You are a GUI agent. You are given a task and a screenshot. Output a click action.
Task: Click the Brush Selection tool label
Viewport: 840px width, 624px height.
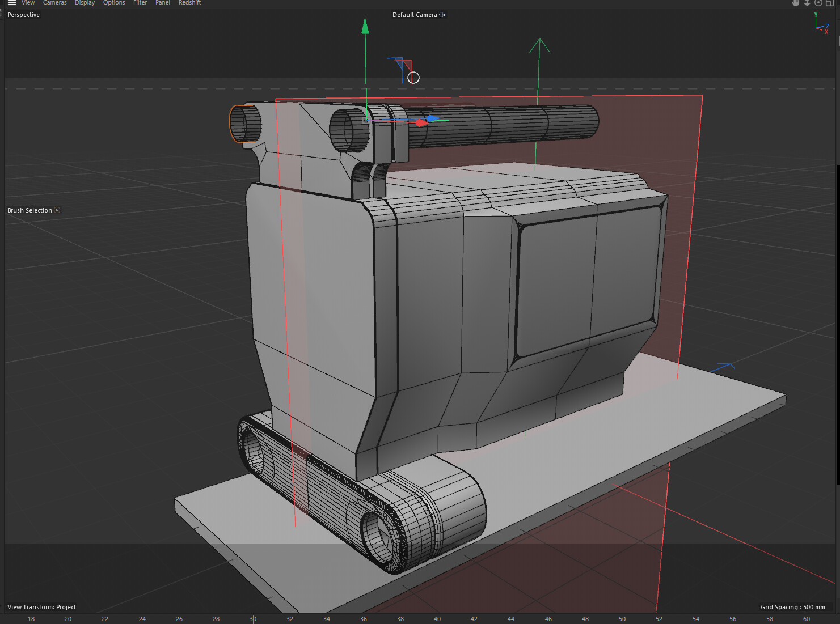29,210
